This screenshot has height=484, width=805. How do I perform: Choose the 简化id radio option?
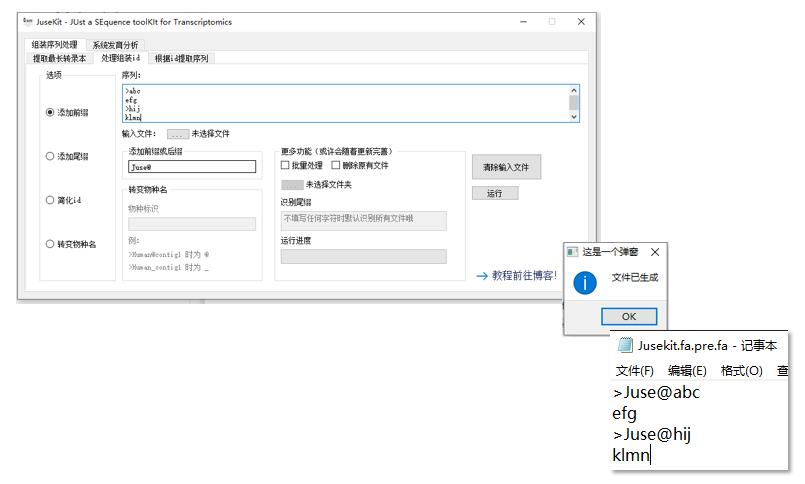50,200
